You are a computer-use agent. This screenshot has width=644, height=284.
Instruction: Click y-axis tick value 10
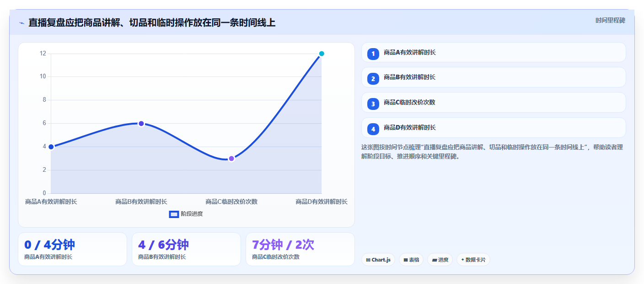(x=43, y=76)
